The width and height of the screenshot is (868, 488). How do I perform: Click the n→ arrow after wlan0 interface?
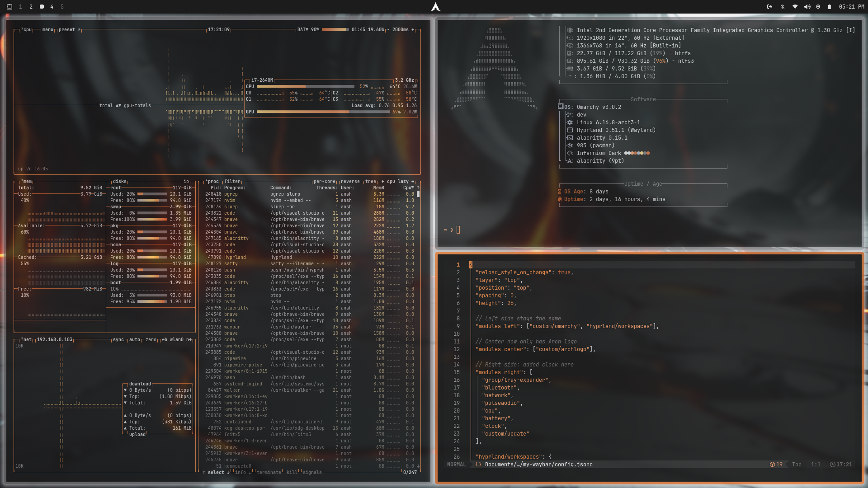pos(189,340)
